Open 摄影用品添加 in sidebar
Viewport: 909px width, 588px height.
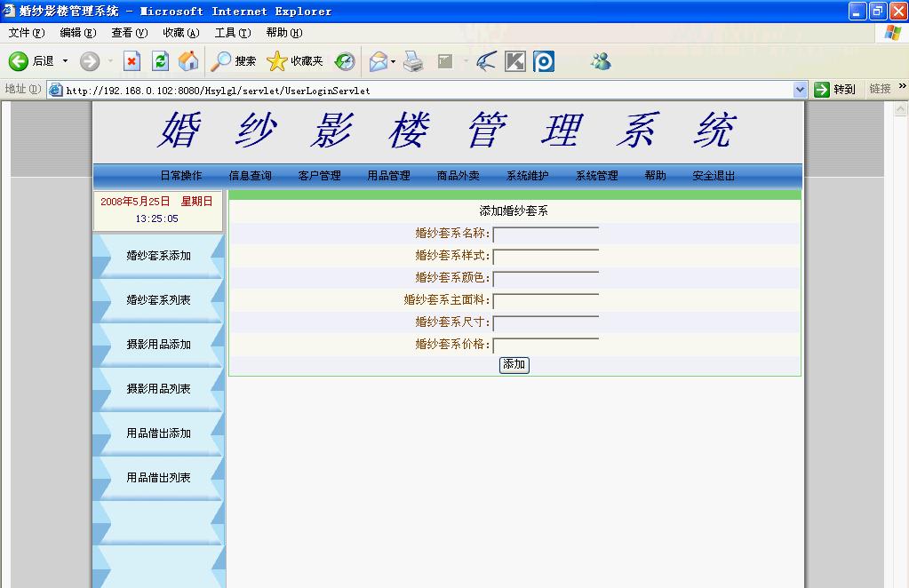click(x=158, y=344)
